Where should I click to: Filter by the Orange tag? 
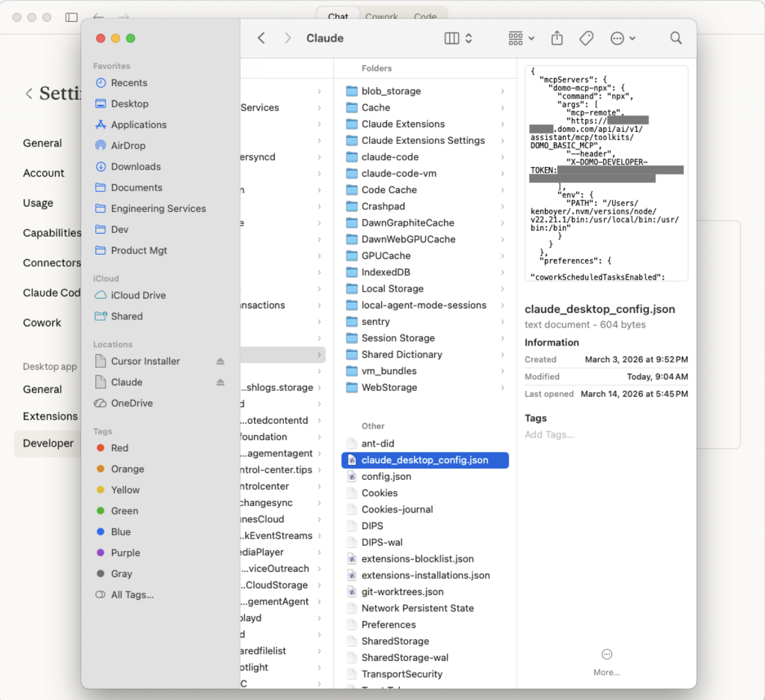(x=127, y=470)
